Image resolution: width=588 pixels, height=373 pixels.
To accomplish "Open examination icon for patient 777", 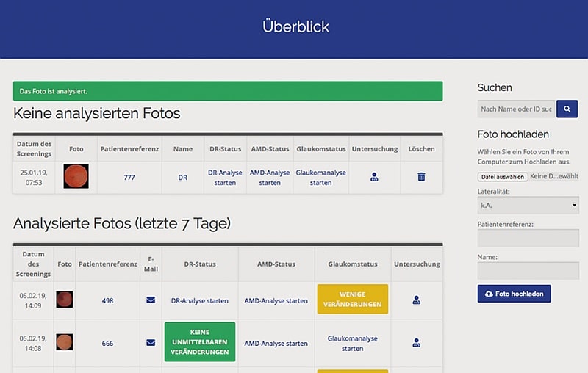I will tap(374, 177).
